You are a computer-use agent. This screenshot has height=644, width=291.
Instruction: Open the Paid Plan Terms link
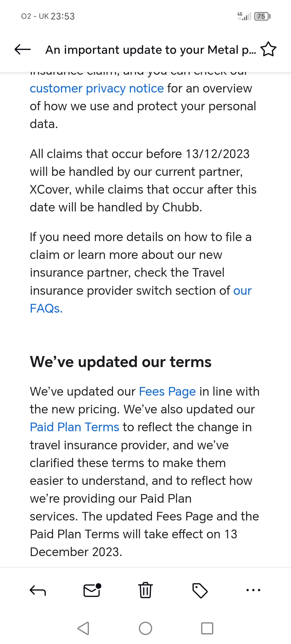tap(74, 427)
